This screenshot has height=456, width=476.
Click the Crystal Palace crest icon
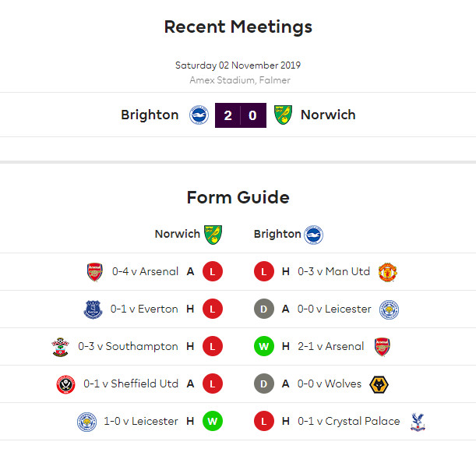point(418,422)
